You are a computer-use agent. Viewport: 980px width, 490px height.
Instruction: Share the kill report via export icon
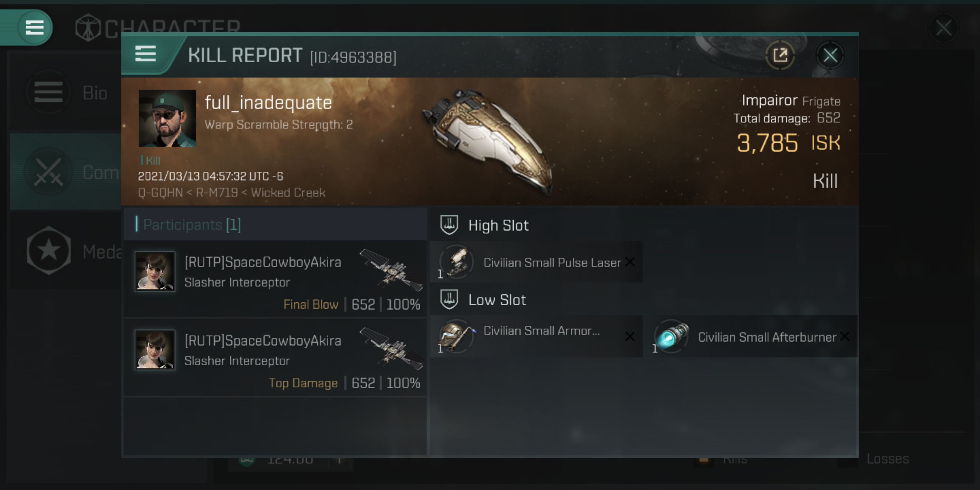[780, 55]
